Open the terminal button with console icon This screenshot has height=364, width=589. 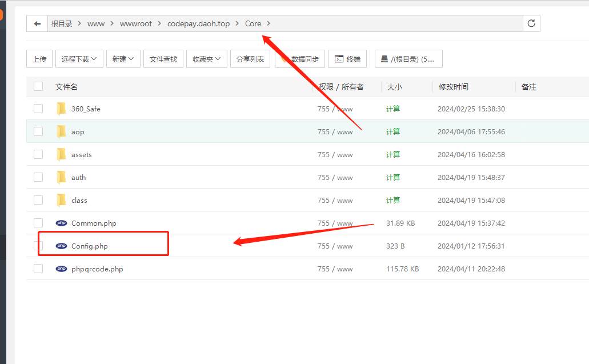coord(347,59)
